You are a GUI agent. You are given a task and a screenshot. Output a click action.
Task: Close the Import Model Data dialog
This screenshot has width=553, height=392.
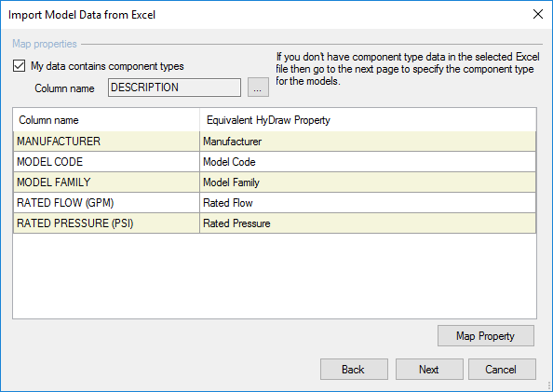click(538, 14)
